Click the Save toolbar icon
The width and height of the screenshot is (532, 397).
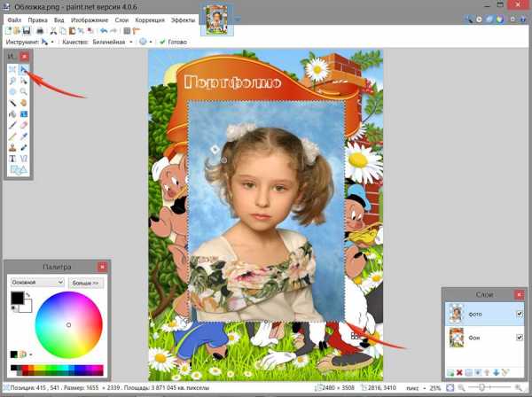coord(27,31)
